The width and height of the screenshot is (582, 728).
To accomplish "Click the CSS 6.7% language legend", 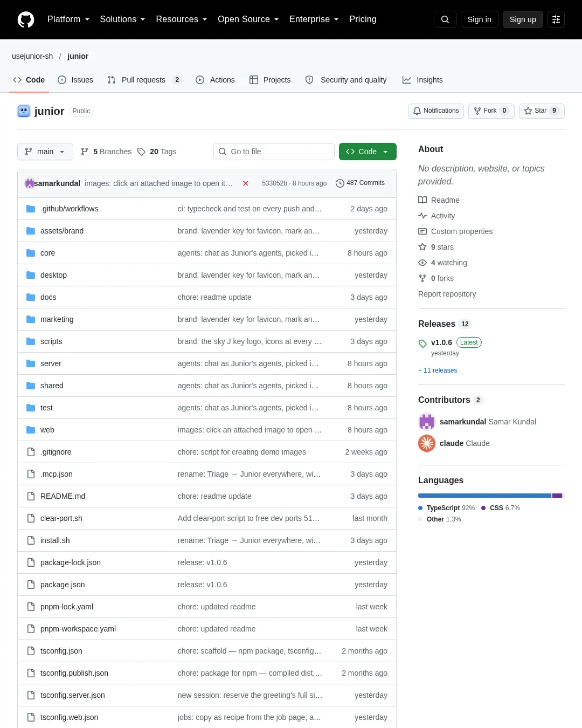I will tap(501, 508).
